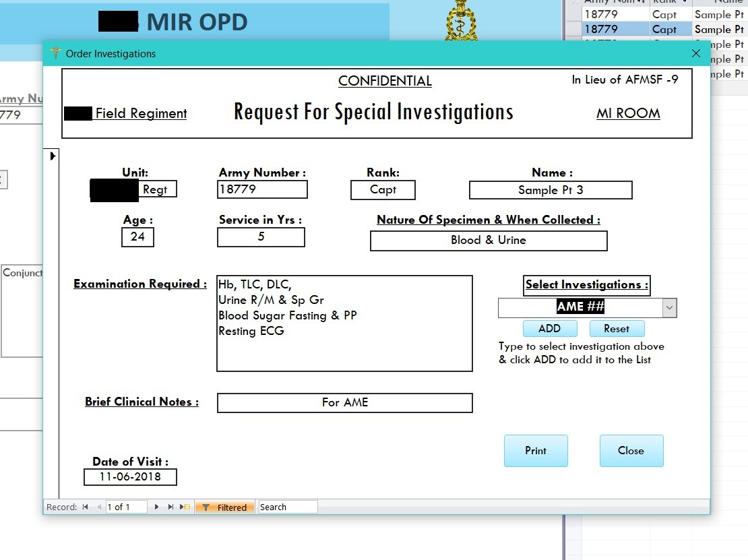Create new blank record icon

(x=185, y=507)
